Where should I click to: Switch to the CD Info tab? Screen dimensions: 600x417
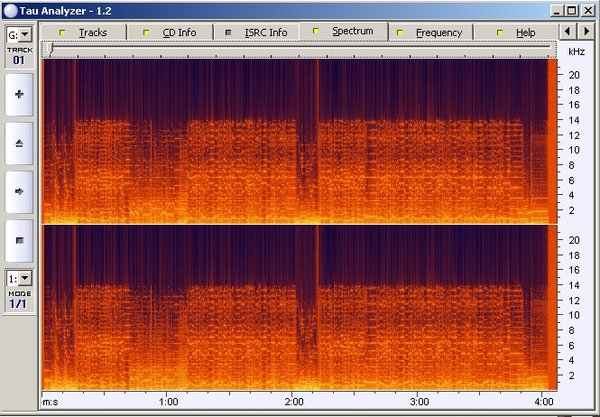point(170,33)
